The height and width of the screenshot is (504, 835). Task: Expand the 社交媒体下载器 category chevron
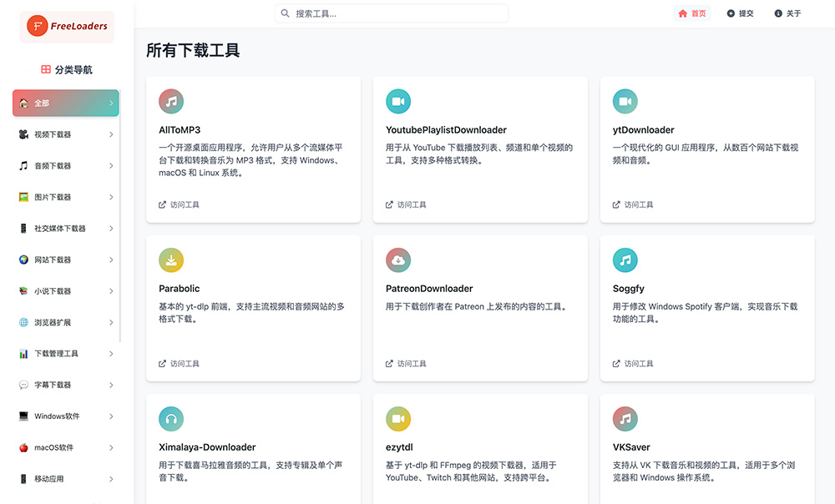click(x=111, y=229)
